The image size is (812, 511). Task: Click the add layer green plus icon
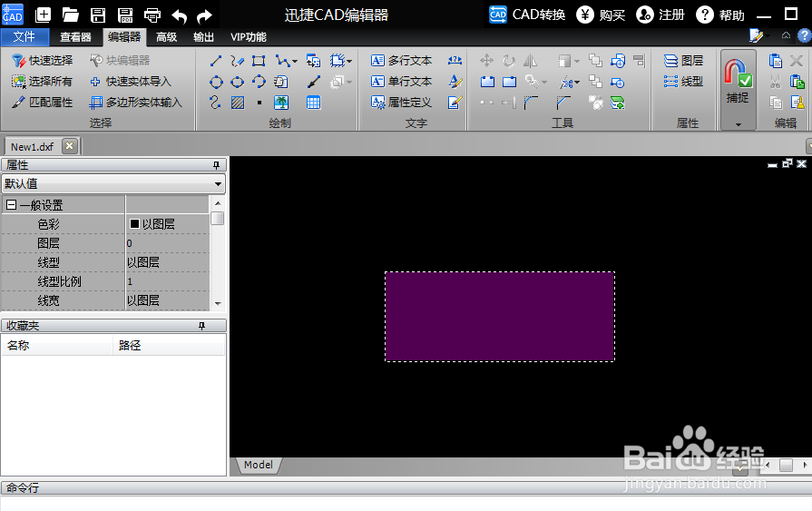coord(617,103)
